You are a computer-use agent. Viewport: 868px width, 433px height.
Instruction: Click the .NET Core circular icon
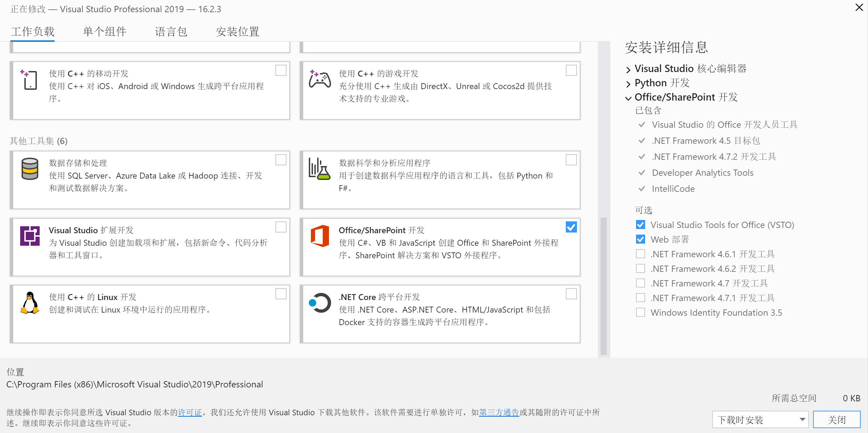tap(320, 302)
